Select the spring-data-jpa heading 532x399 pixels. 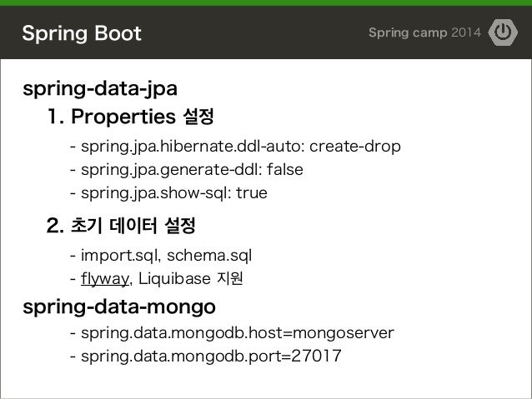[x=100, y=89]
